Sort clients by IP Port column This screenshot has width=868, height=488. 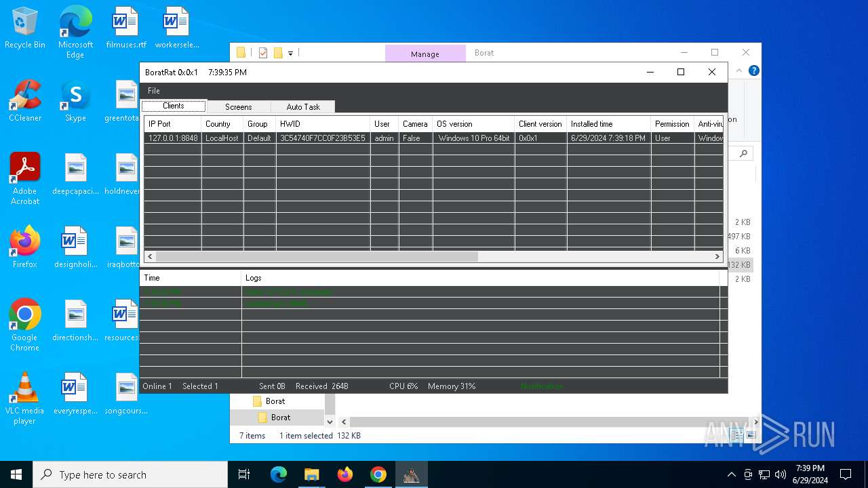(x=172, y=124)
